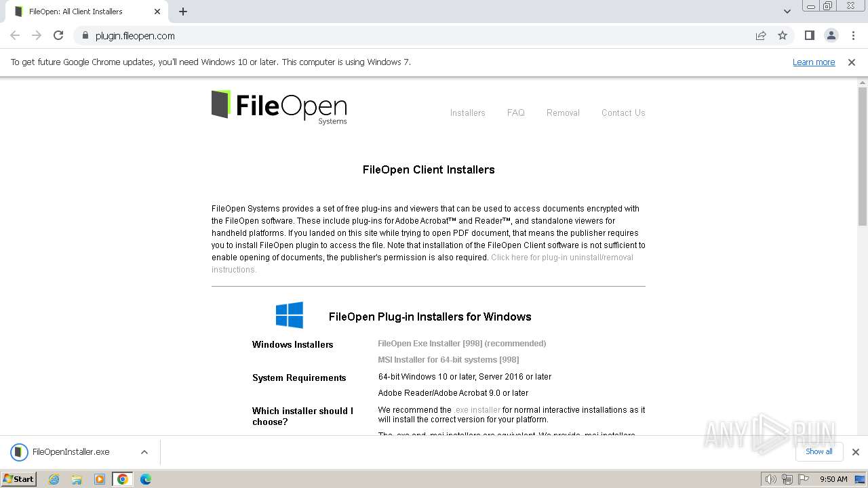Open the tab search chevron

click(787, 12)
